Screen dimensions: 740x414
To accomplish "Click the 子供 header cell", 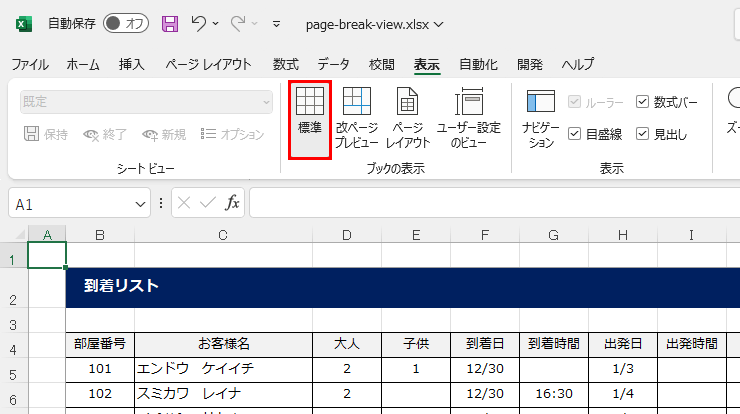I will pyautogui.click(x=416, y=345).
